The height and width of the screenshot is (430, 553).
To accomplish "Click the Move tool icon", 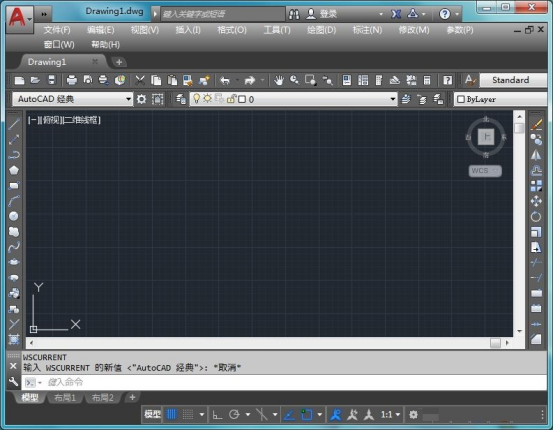I will coord(536,201).
